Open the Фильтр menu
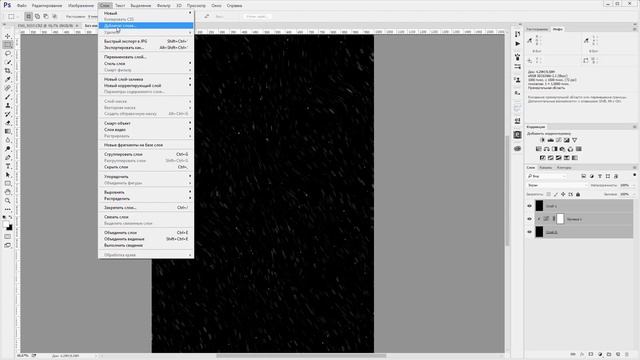 (x=164, y=6)
